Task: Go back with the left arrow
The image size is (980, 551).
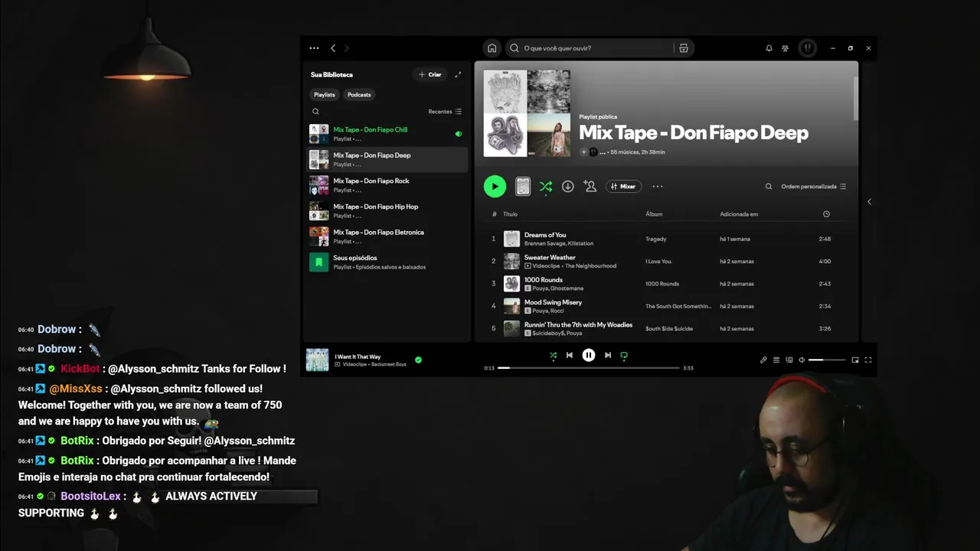Action: pyautogui.click(x=333, y=48)
